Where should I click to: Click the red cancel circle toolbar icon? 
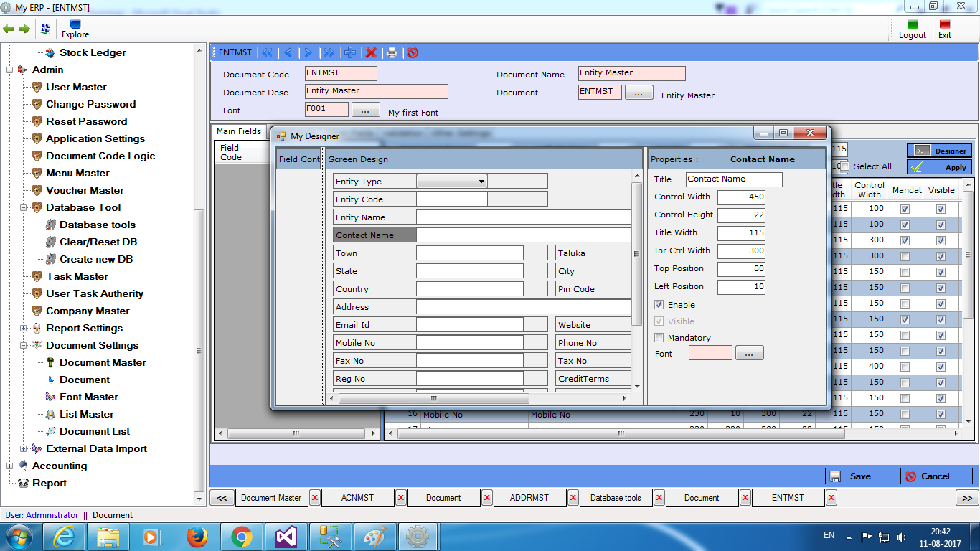coord(413,52)
